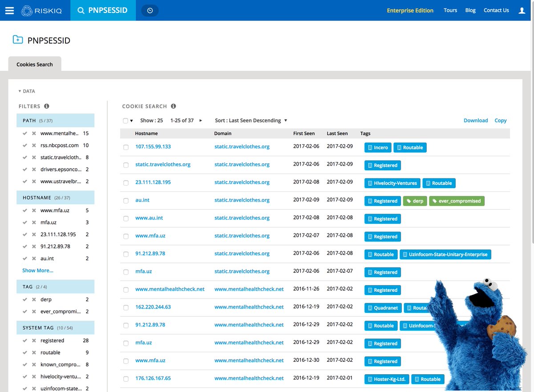Open the Show : 25 dropdown
Screen dimensions: 534x392
click(151, 121)
